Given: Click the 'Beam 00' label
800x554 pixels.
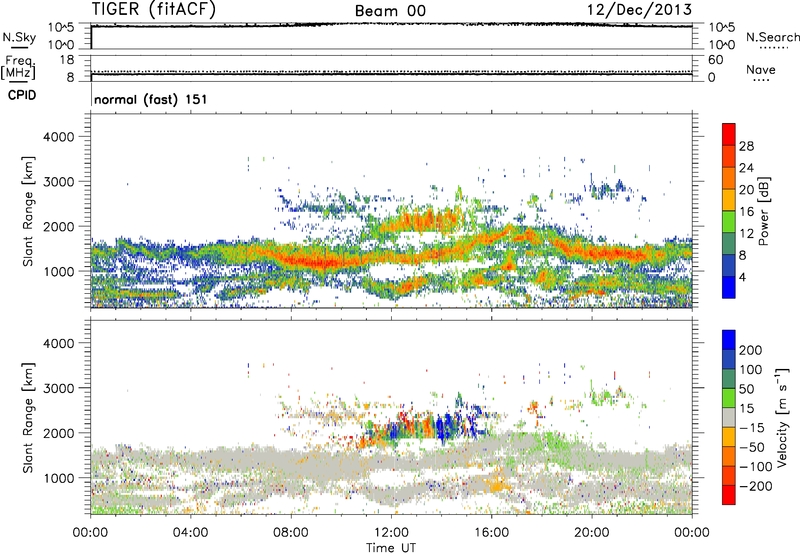Looking at the screenshot, I should coord(390,11).
